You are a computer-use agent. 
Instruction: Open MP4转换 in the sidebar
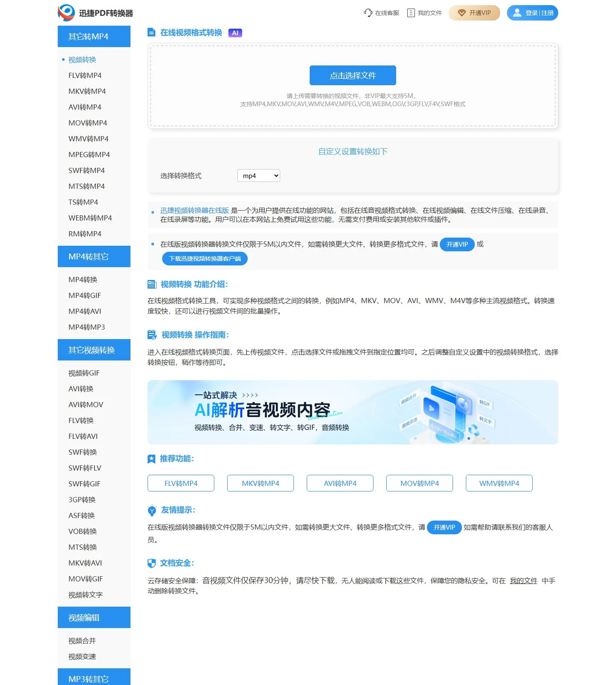(x=83, y=280)
